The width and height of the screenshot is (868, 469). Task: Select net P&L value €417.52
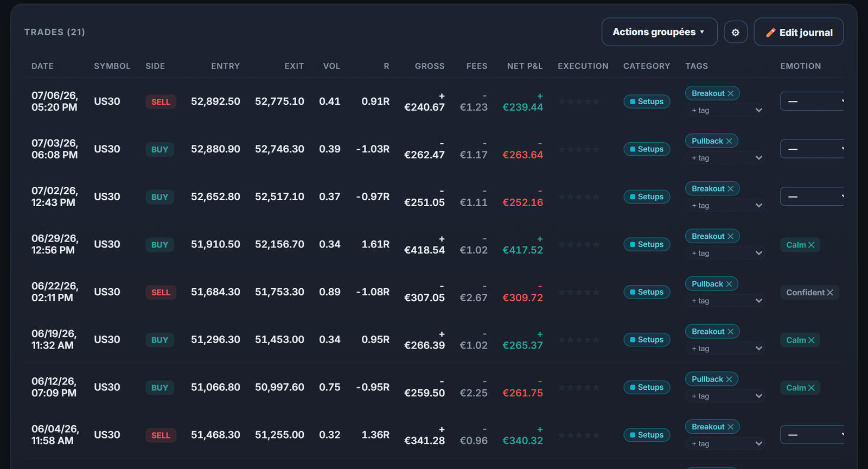tap(522, 250)
